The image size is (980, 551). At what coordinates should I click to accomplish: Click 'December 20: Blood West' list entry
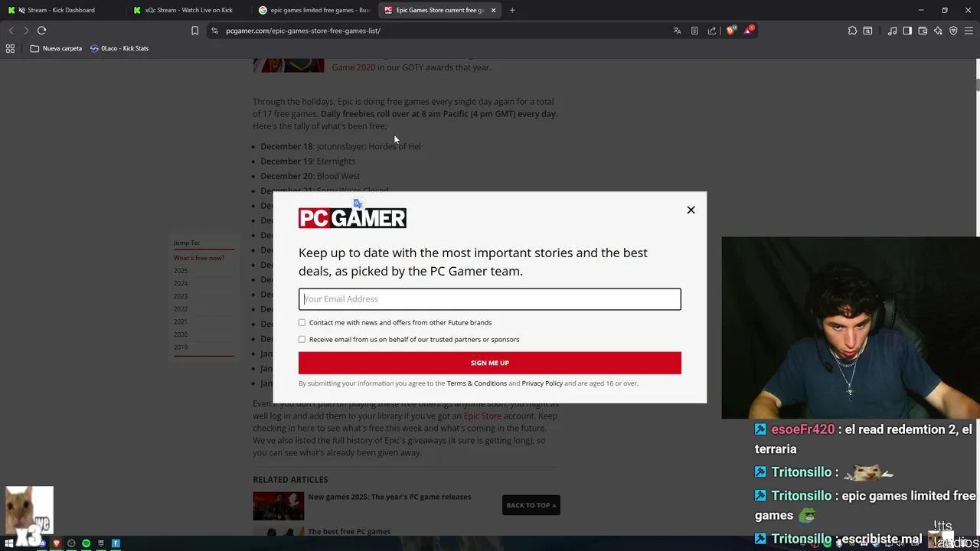[310, 176]
